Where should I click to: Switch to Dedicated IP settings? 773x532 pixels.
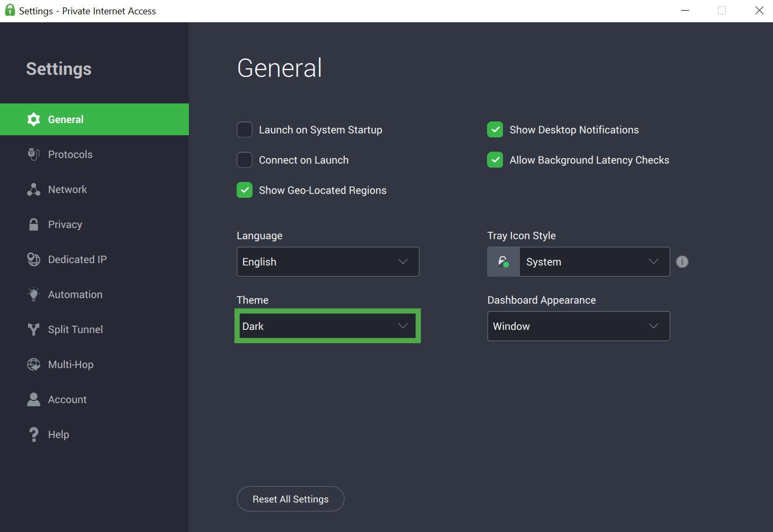click(94, 259)
